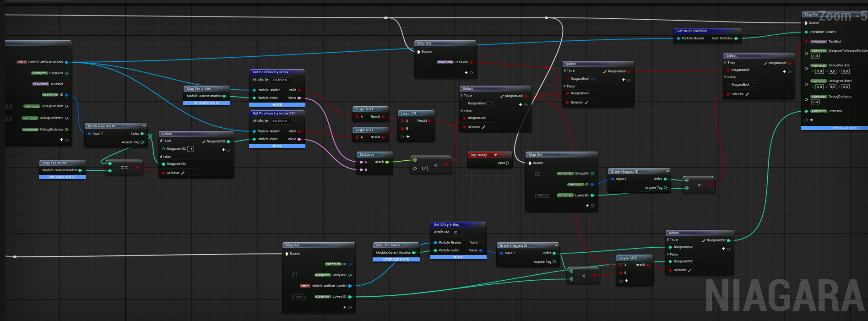The image size is (868, 321).
Task: Open Attribute dropdown on Get Position by Index 001
Action: click(x=280, y=121)
